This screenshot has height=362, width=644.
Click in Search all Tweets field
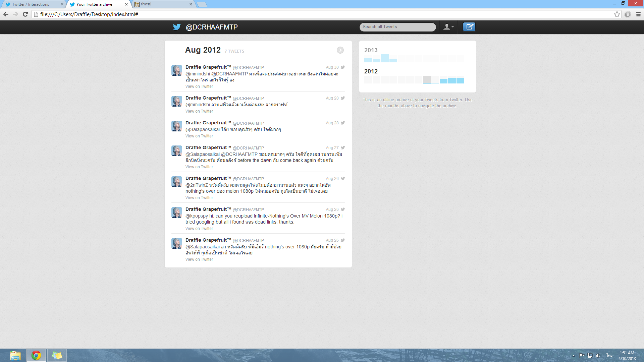[x=397, y=27]
